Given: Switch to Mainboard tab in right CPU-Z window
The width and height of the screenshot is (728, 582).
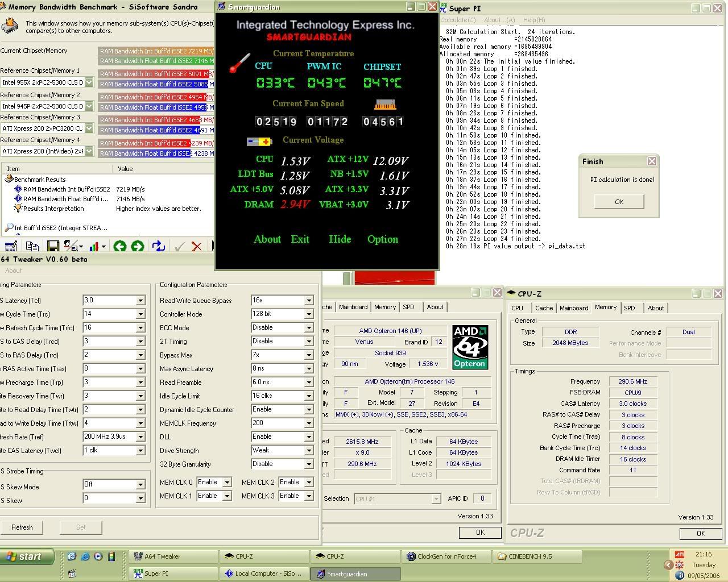Looking at the screenshot, I should tap(574, 308).
